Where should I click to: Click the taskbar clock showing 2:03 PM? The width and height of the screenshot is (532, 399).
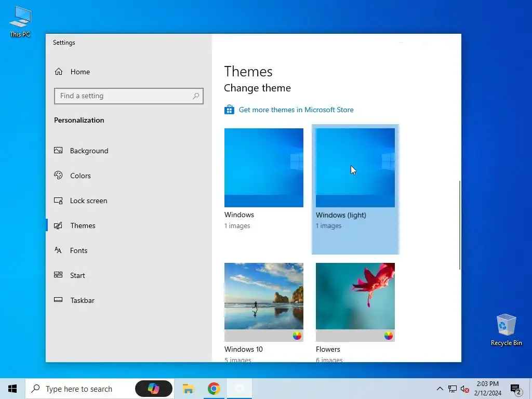(x=487, y=389)
